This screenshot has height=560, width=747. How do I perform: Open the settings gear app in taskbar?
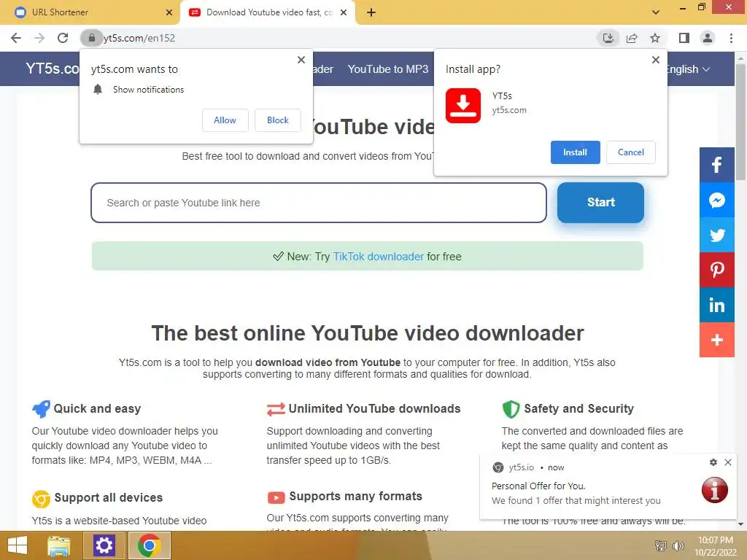pyautogui.click(x=104, y=545)
